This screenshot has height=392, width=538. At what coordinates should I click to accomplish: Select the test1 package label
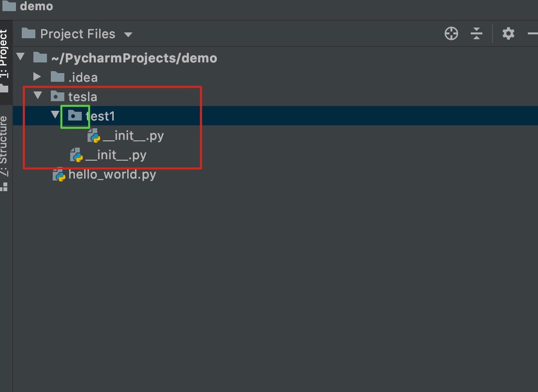point(100,116)
